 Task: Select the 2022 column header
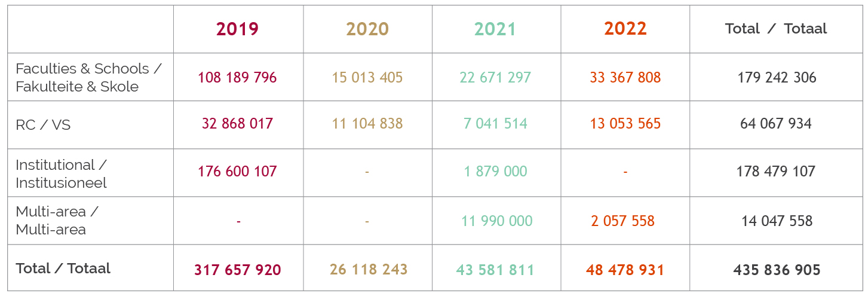625,29
